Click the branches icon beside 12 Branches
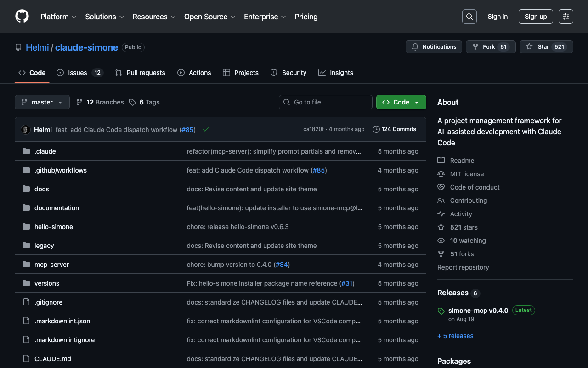This screenshot has height=368, width=588. 79,102
